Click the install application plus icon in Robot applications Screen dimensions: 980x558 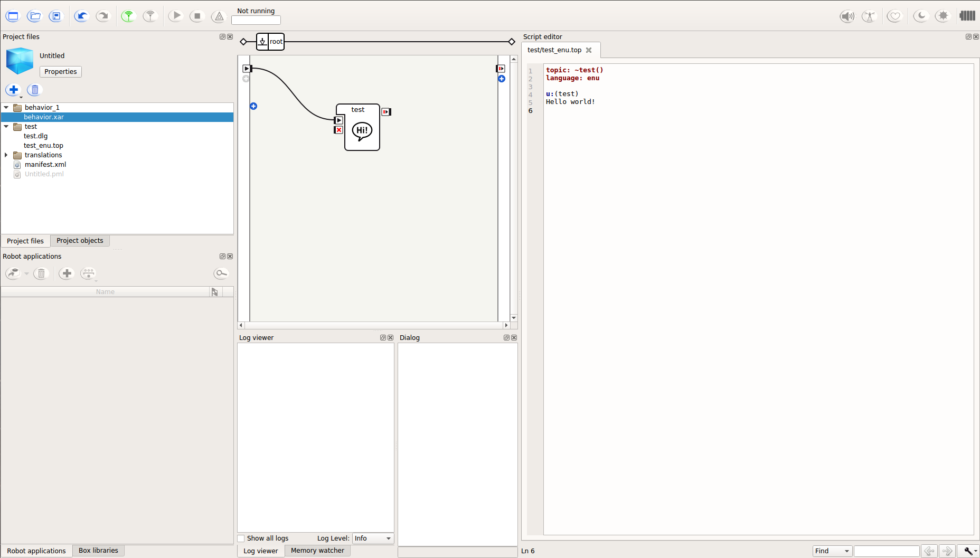coord(67,273)
